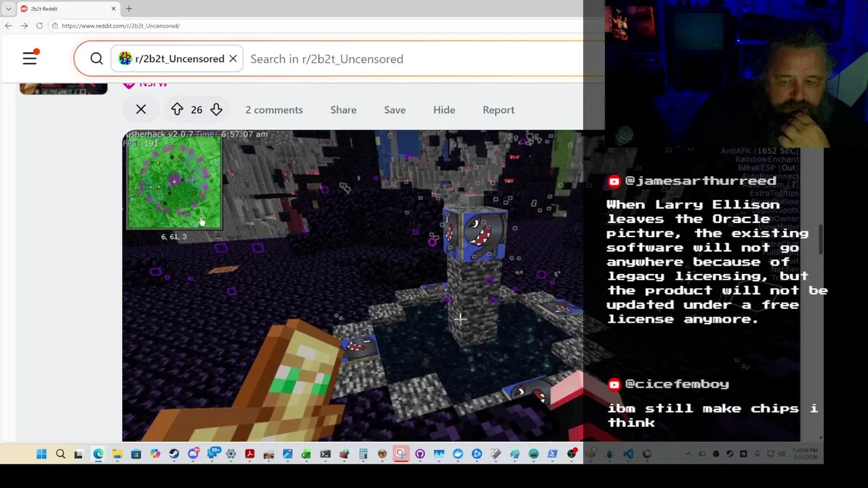Switch to Microsoft Edge on the taskbar
Viewport: 868px width, 488px height.
98,454
